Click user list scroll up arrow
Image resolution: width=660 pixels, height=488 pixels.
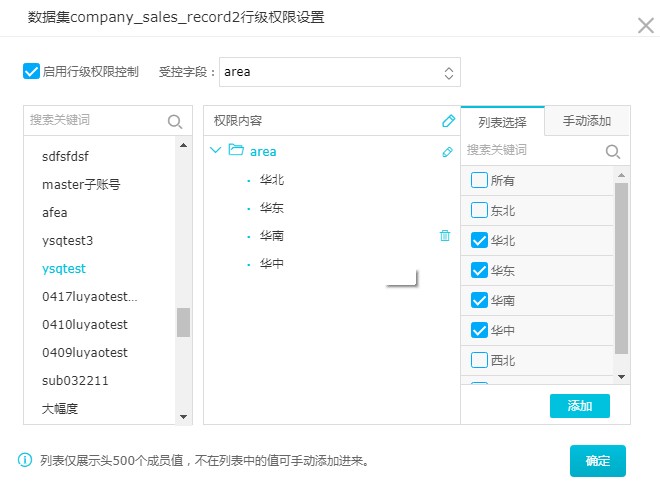[183, 145]
